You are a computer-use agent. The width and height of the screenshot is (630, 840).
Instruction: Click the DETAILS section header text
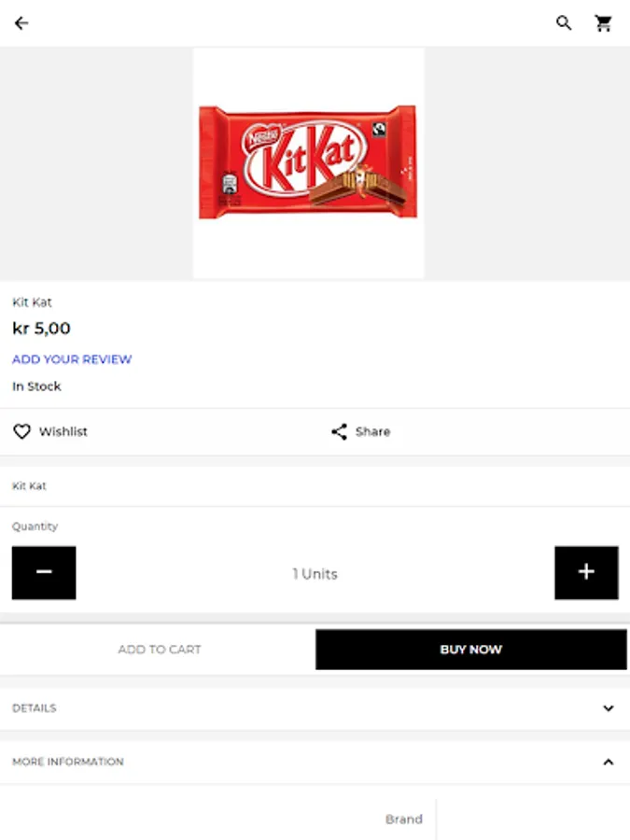[x=35, y=708]
